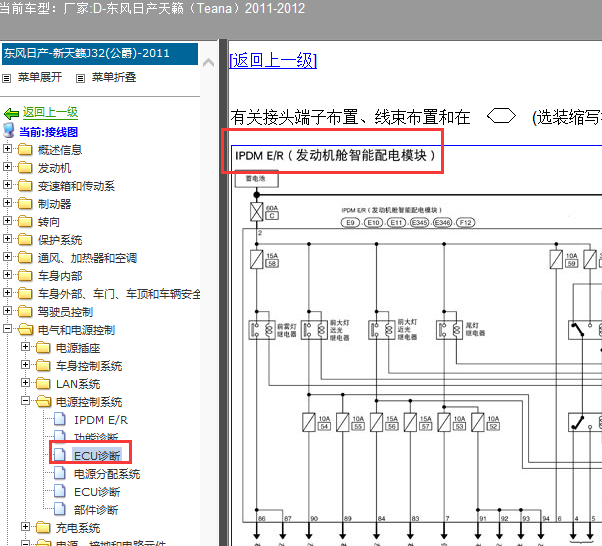Click the folder icon for 变速箱和传动系
This screenshot has width=602, height=546.
pyautogui.click(x=25, y=185)
